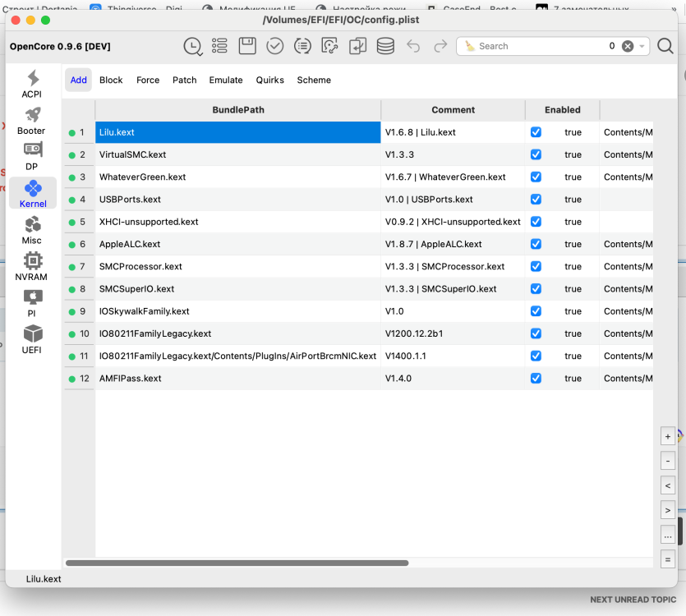Remove a row with the - button
The height and width of the screenshot is (616, 686).
coord(668,461)
